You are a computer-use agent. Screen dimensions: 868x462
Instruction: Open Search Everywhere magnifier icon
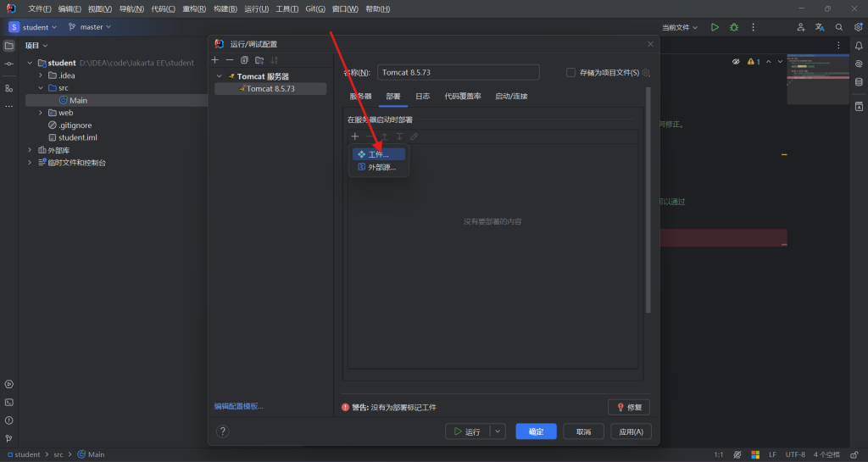839,27
